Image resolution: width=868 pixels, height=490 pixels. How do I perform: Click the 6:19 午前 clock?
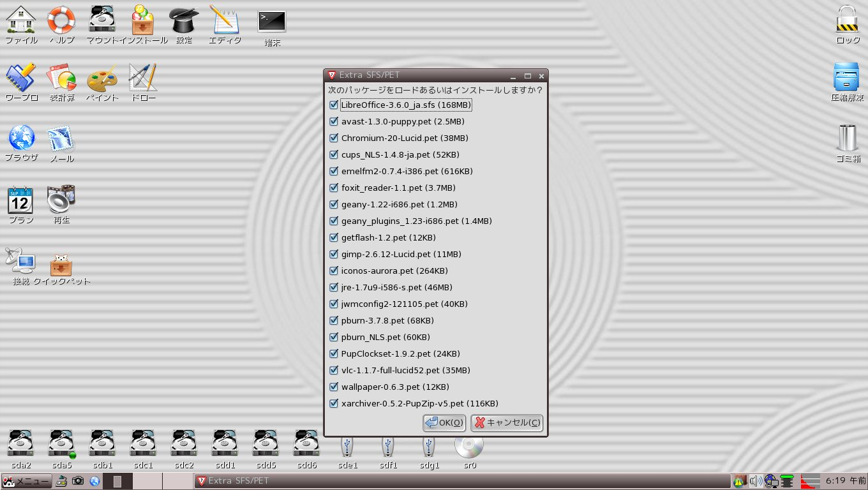pyautogui.click(x=846, y=480)
